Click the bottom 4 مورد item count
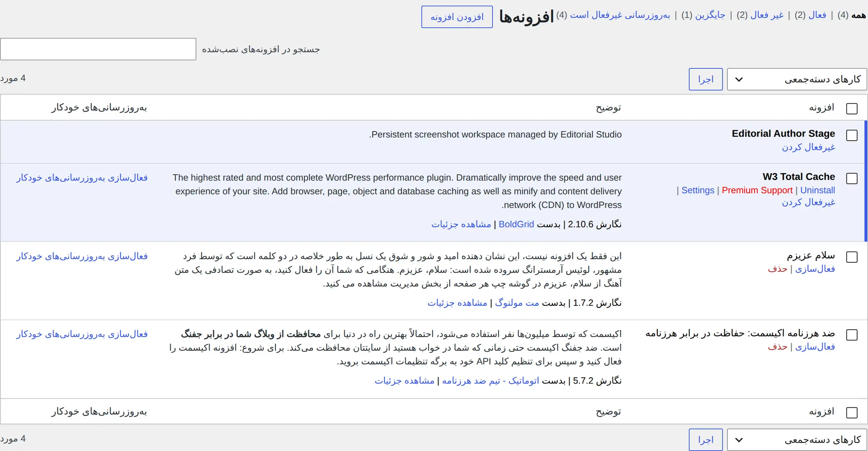868x451 pixels. 13,439
